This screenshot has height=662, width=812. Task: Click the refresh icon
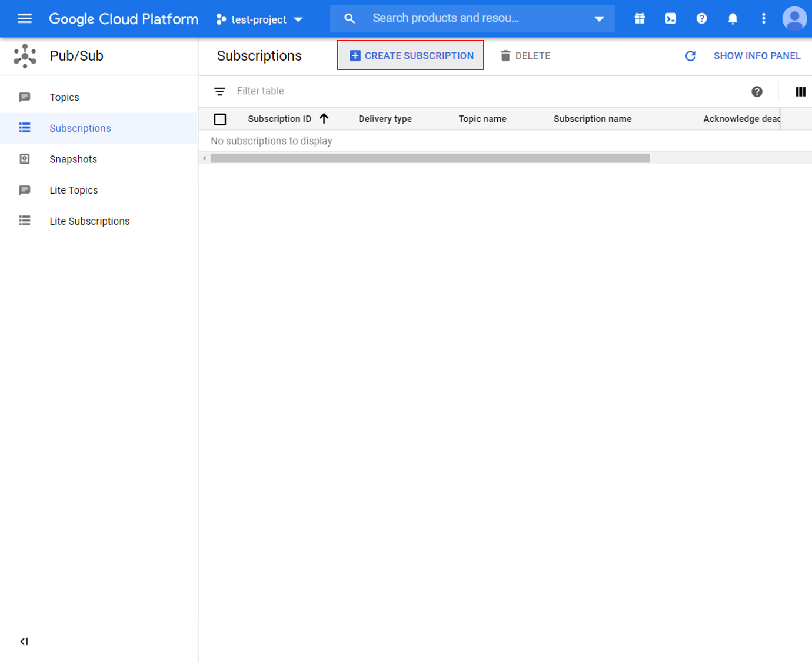(x=691, y=56)
